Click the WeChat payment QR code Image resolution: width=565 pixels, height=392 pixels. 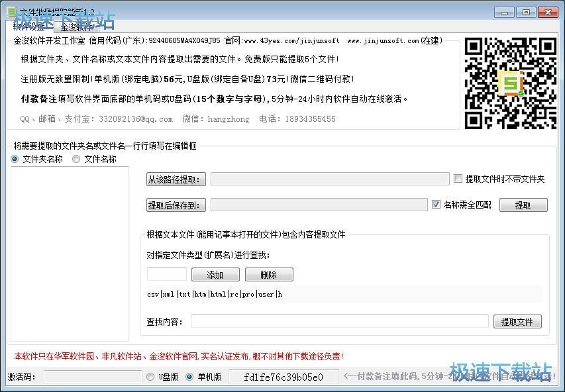[510, 83]
